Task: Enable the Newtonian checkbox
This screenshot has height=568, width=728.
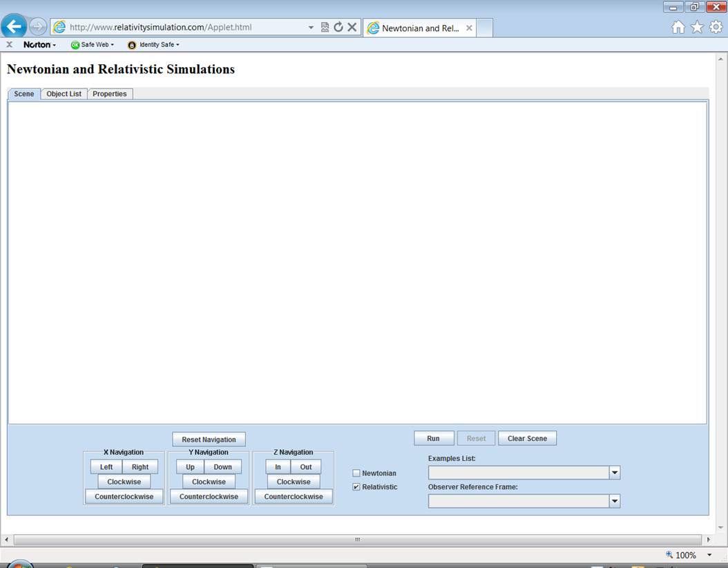Action: point(356,473)
